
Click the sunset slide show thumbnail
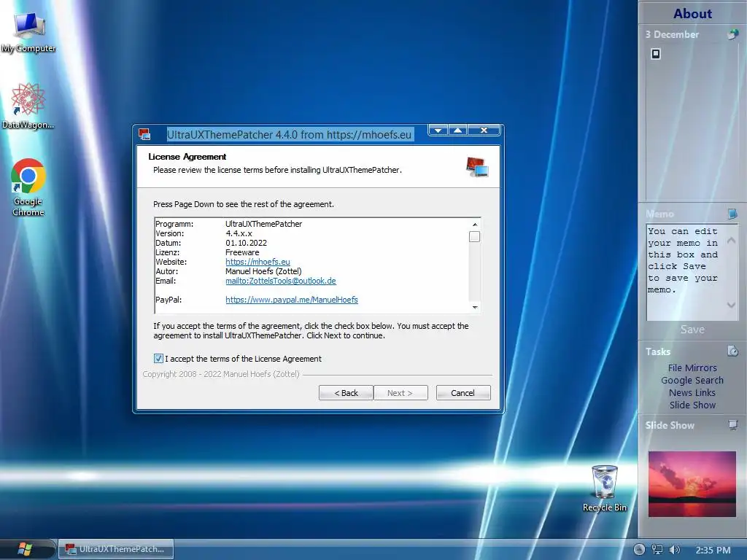[x=692, y=484]
